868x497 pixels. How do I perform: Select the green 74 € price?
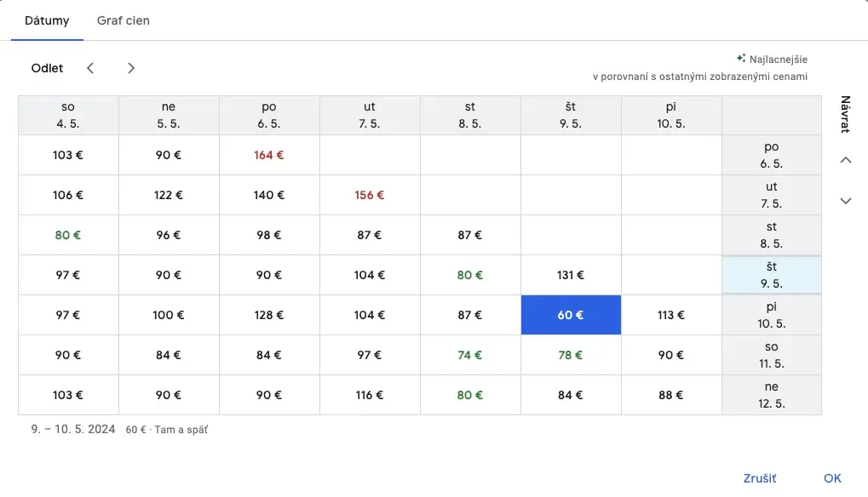[469, 355]
